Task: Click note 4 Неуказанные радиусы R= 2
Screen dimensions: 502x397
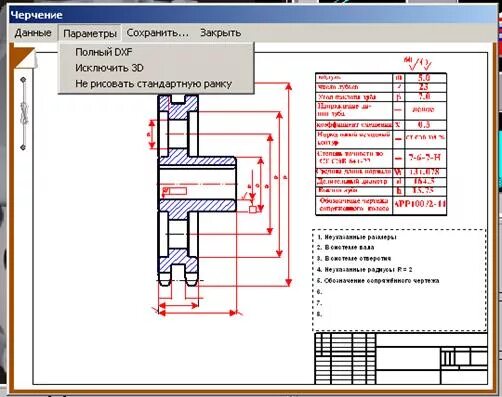Action: tap(364, 269)
